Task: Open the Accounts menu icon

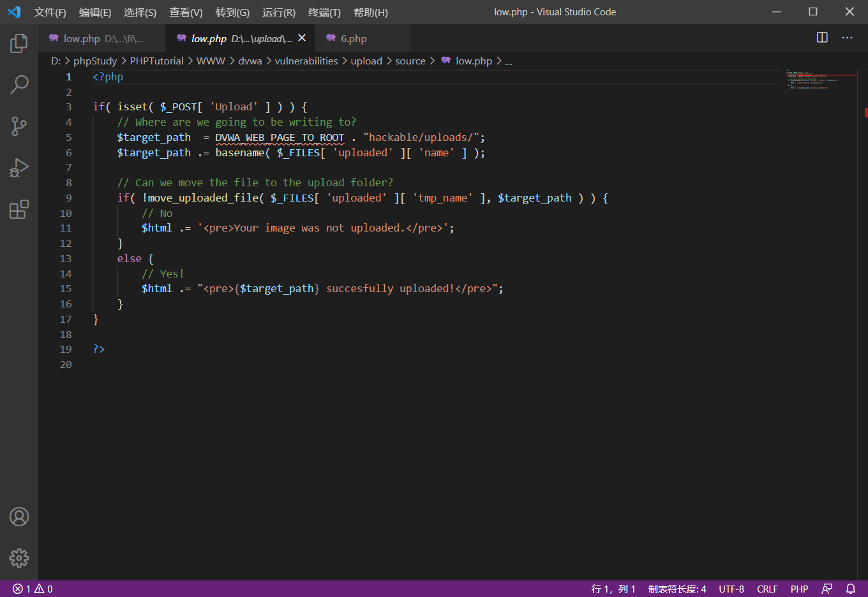Action: [x=19, y=517]
